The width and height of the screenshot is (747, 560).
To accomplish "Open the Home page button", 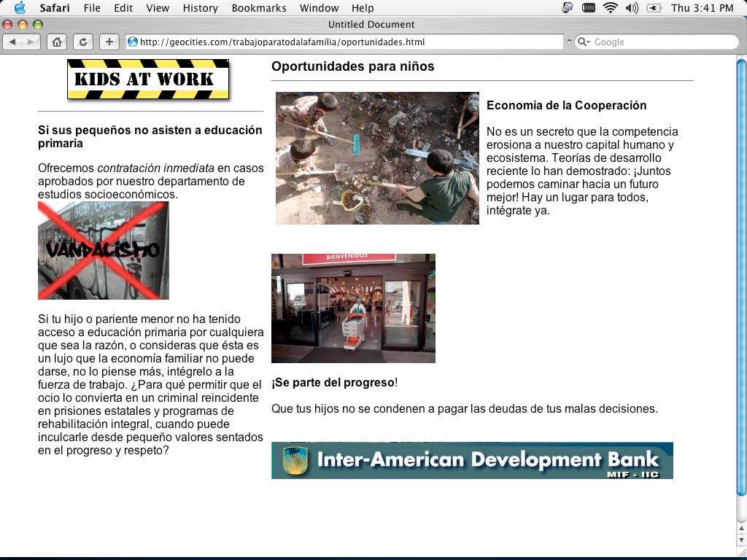I will click(57, 42).
